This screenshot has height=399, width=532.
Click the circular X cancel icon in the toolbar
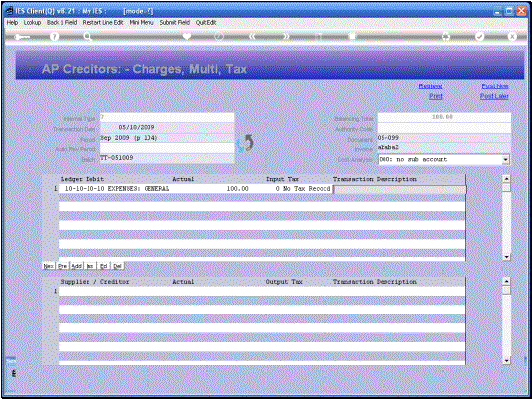click(x=512, y=37)
